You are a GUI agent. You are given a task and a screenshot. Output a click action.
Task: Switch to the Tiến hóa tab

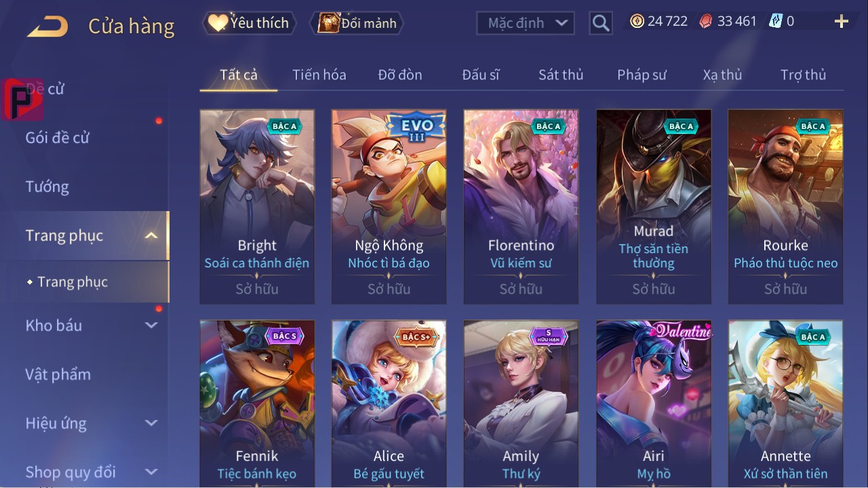pyautogui.click(x=319, y=75)
